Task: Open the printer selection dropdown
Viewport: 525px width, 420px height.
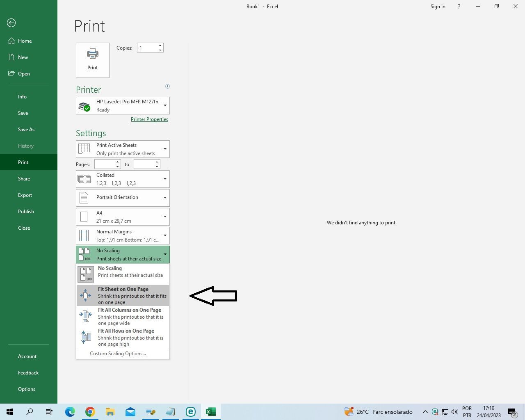Action: click(x=165, y=105)
